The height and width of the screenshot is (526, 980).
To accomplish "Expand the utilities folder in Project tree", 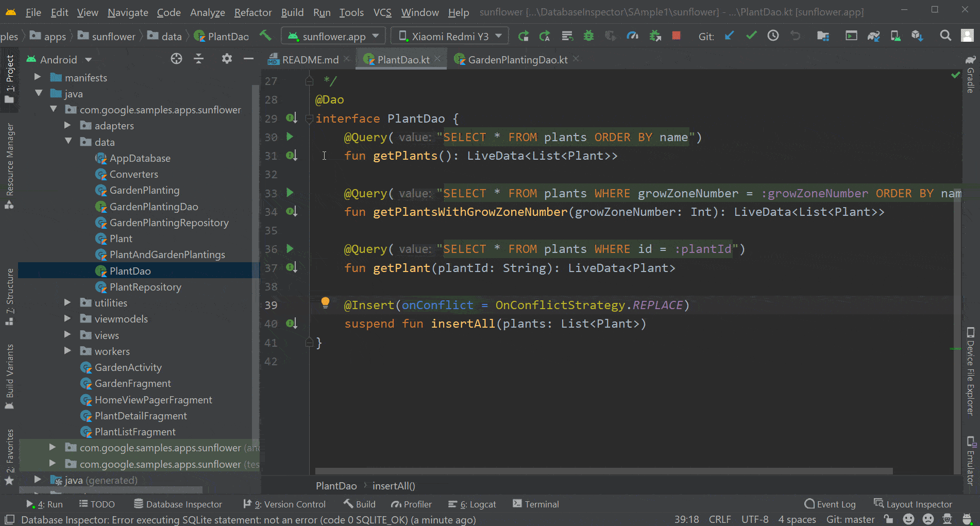I will coord(67,302).
